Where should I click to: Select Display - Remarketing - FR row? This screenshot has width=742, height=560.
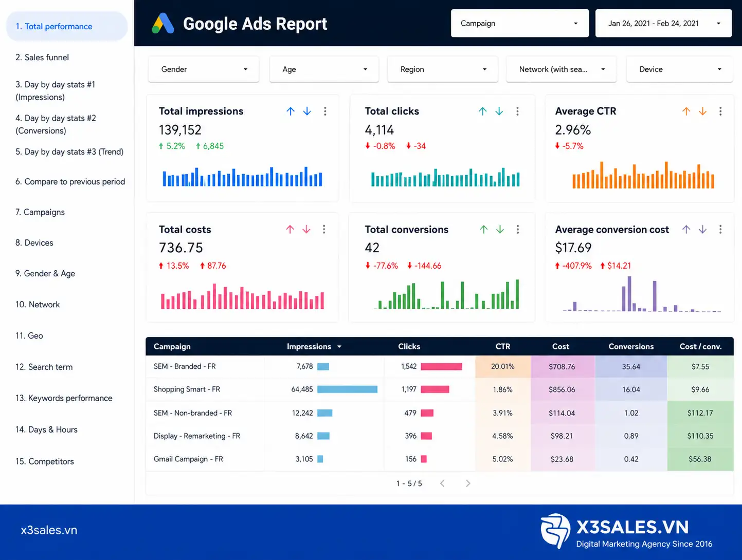(x=440, y=436)
